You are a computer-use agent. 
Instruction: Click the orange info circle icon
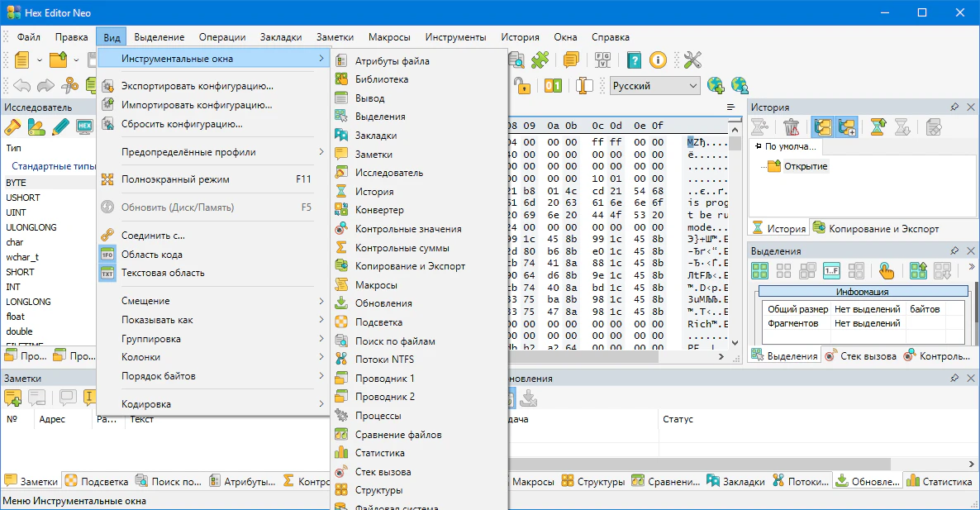658,60
